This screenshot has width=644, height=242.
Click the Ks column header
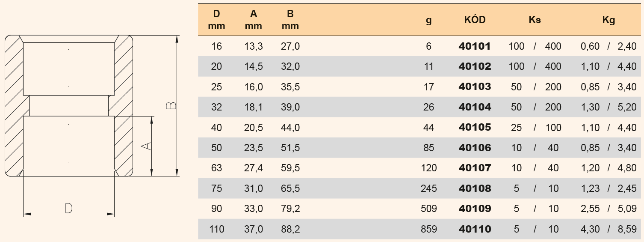535,20
